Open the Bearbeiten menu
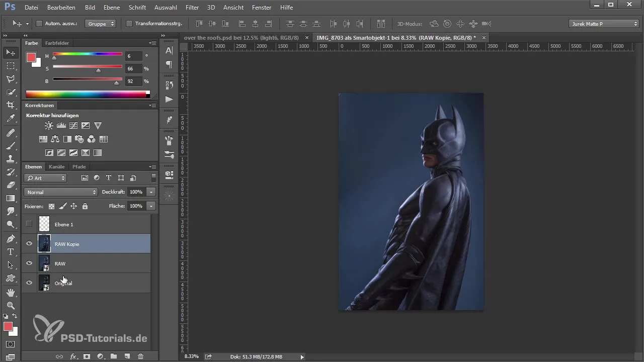Screen dimensions: 644x362 click(x=61, y=8)
